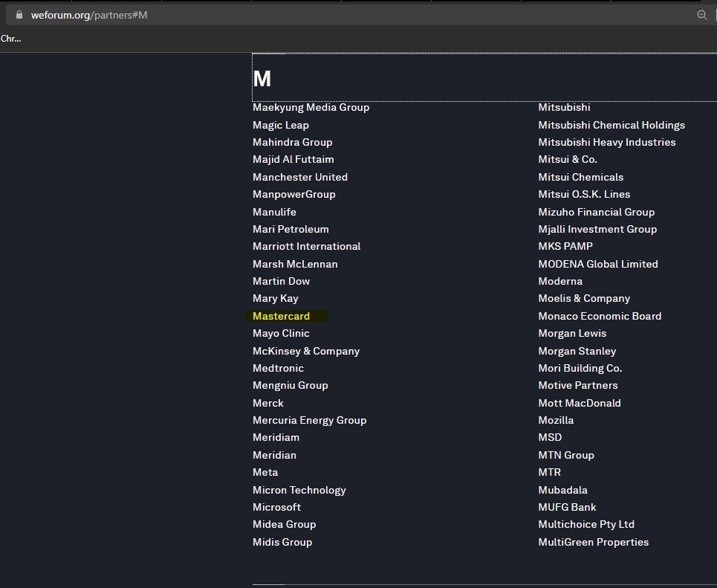Open the Moderna link
Screen dimensions: 717x588
click(560, 281)
